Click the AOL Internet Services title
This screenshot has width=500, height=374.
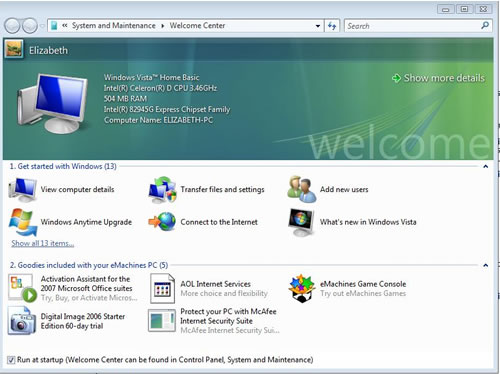click(215, 284)
